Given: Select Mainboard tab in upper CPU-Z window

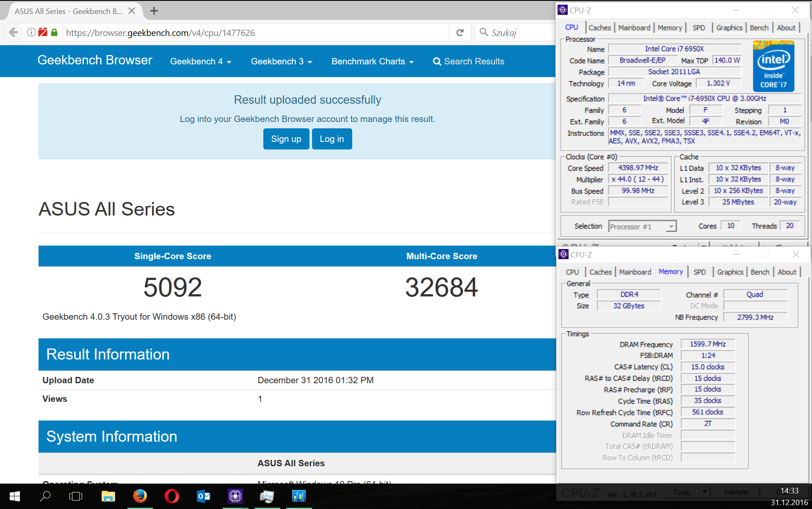Looking at the screenshot, I should pyautogui.click(x=634, y=28).
